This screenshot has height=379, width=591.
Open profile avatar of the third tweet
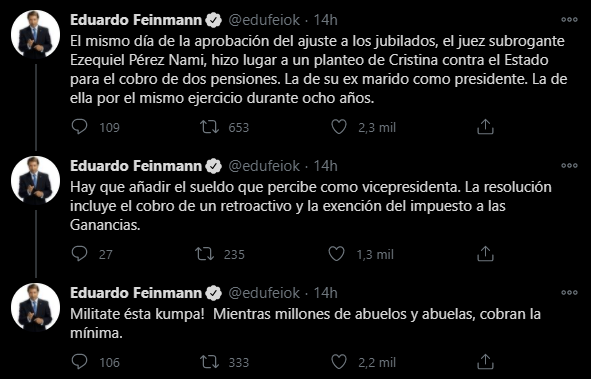(x=35, y=307)
